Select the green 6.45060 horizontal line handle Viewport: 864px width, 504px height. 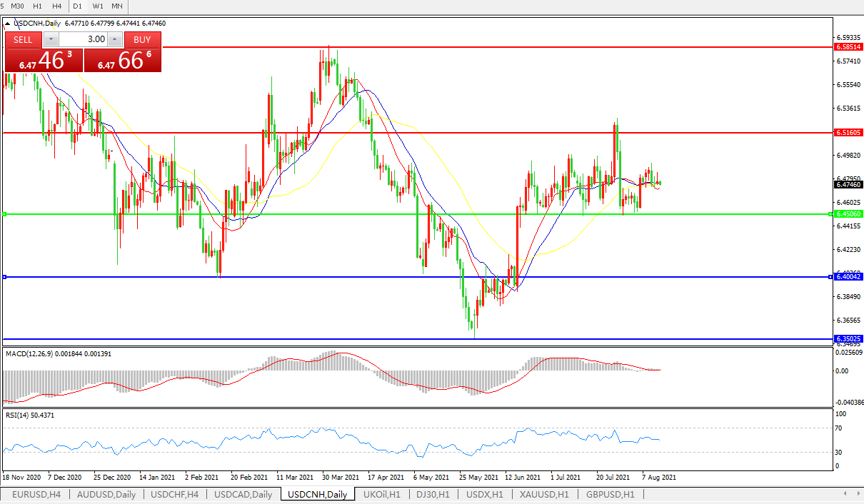4,214
